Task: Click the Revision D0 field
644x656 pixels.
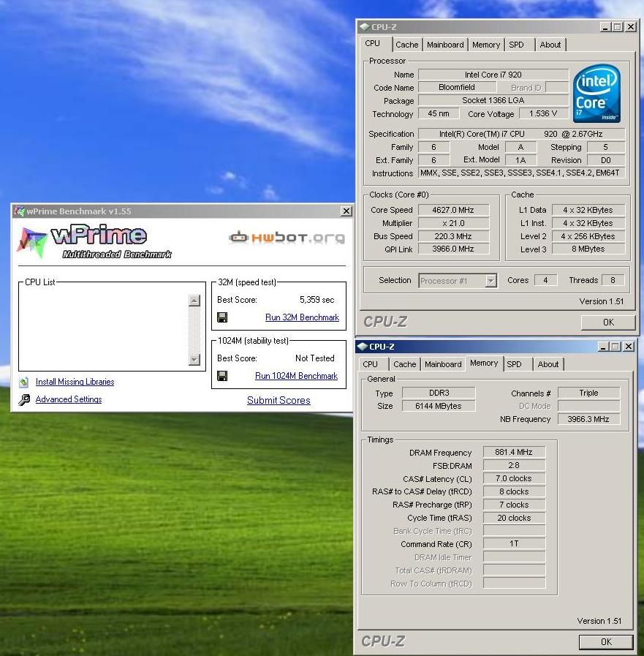Action: 606,160
